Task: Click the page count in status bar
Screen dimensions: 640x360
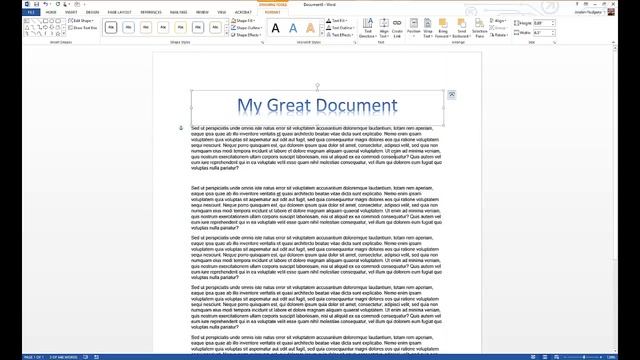Action: pos(34,357)
